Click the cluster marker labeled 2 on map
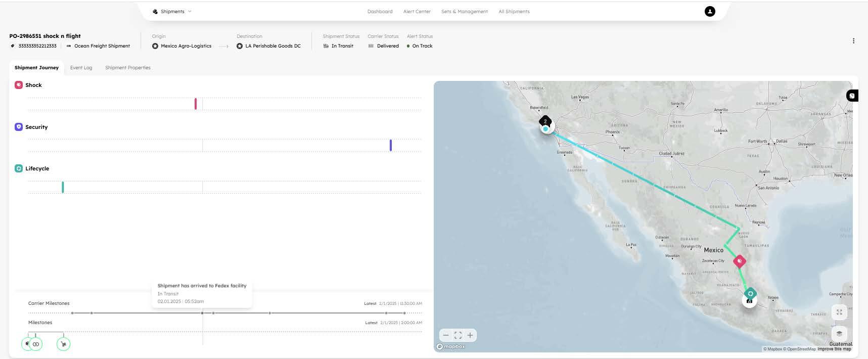Image resolution: width=868 pixels, height=359 pixels. pyautogui.click(x=545, y=121)
